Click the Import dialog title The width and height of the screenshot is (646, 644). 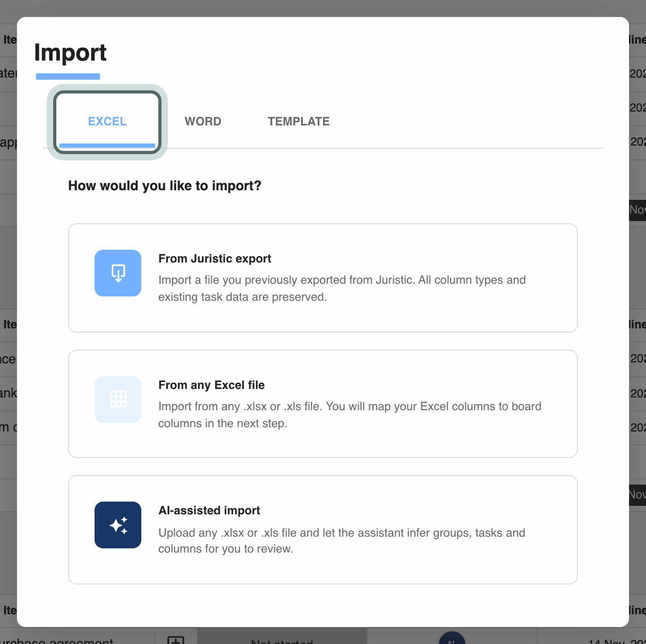70,53
